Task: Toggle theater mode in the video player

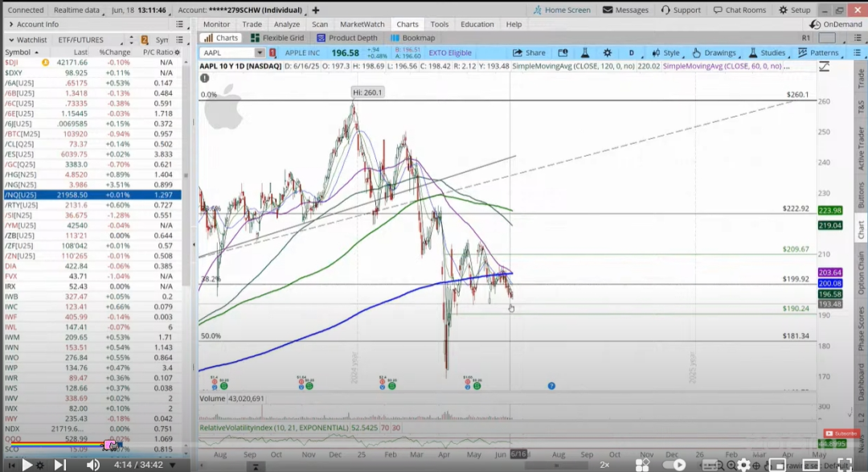Action: tap(811, 466)
